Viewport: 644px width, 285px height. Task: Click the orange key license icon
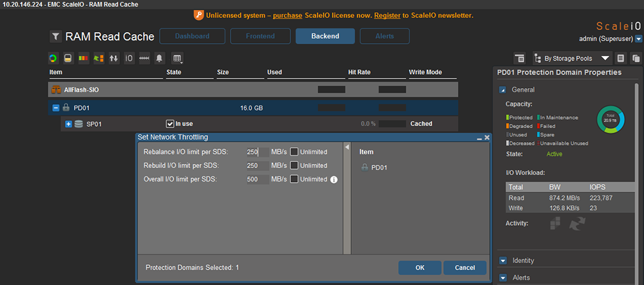pyautogui.click(x=199, y=15)
